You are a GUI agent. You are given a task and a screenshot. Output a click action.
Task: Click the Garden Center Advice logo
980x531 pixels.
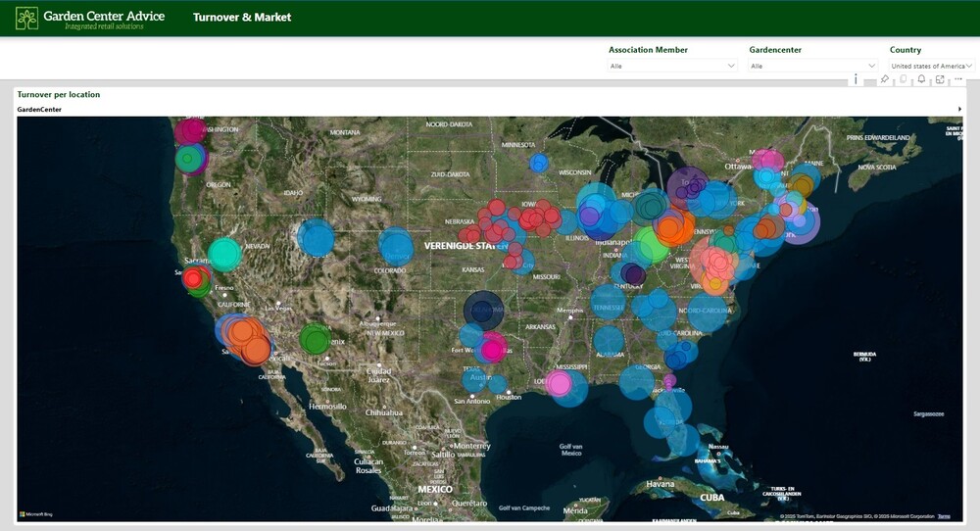pos(90,18)
